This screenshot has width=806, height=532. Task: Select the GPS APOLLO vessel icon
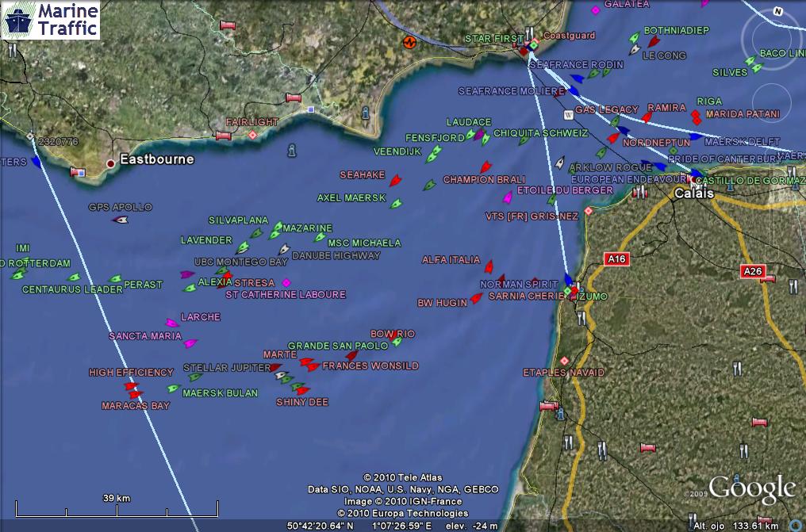(121, 220)
